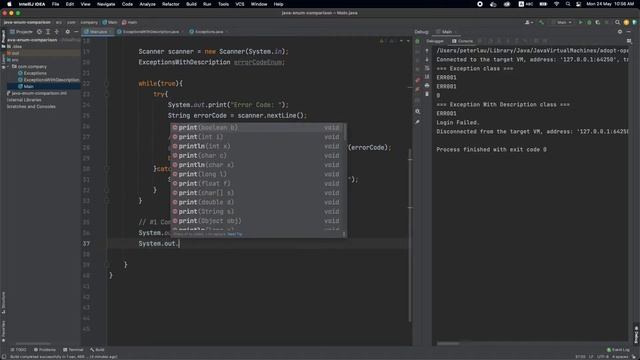The height and width of the screenshot is (360, 640).
Task: Choose print(boolean b) completion suggestion
Action: coord(258,127)
